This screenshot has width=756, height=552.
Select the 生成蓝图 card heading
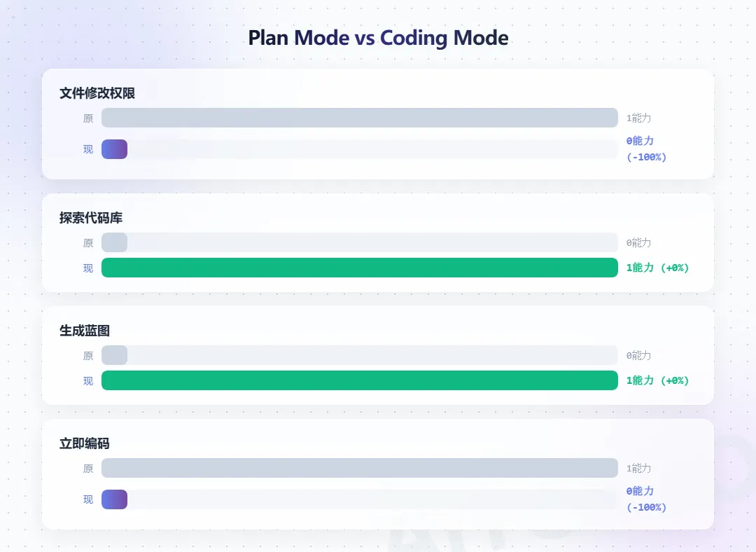pyautogui.click(x=85, y=331)
